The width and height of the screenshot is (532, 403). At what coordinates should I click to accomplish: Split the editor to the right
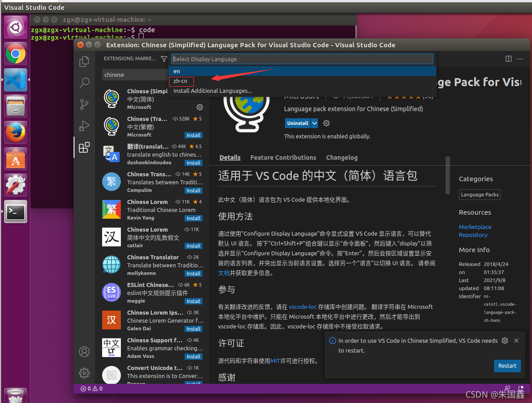[508, 59]
